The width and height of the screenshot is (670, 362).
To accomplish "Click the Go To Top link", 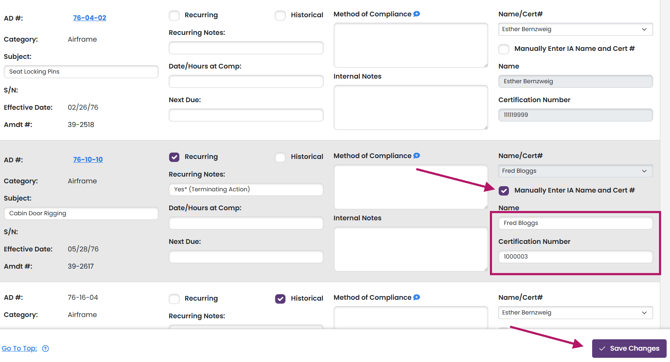I will tap(19, 348).
